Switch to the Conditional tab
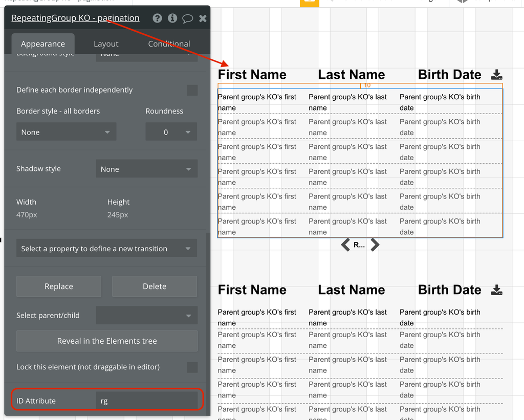 coord(169,44)
